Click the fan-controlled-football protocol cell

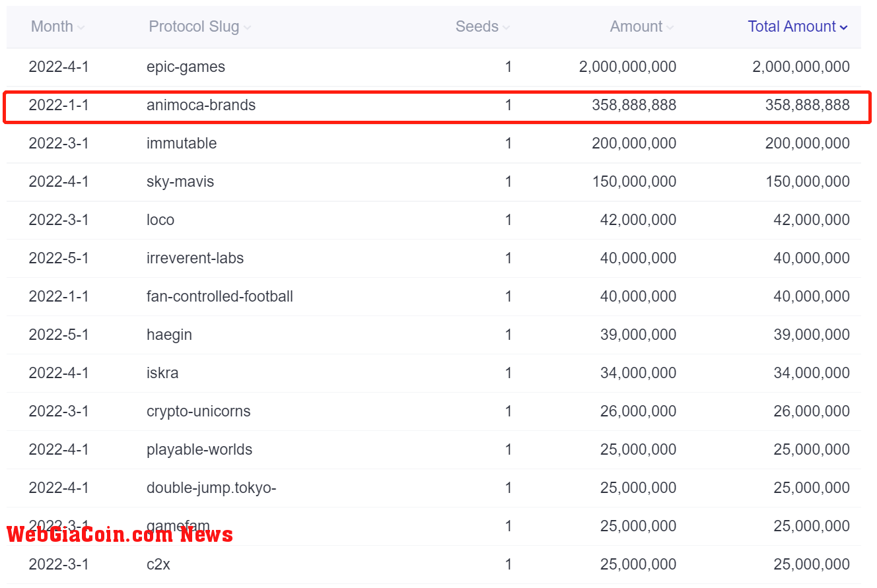click(x=220, y=296)
